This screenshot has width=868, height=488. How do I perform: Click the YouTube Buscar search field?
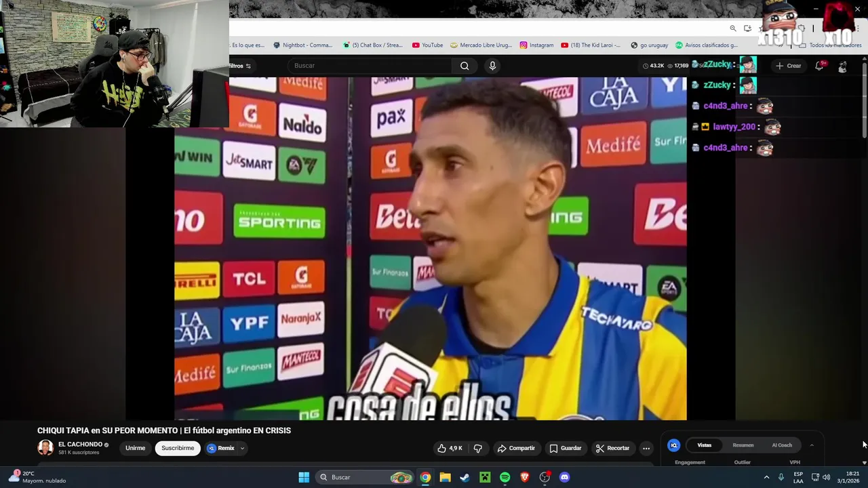coord(370,66)
